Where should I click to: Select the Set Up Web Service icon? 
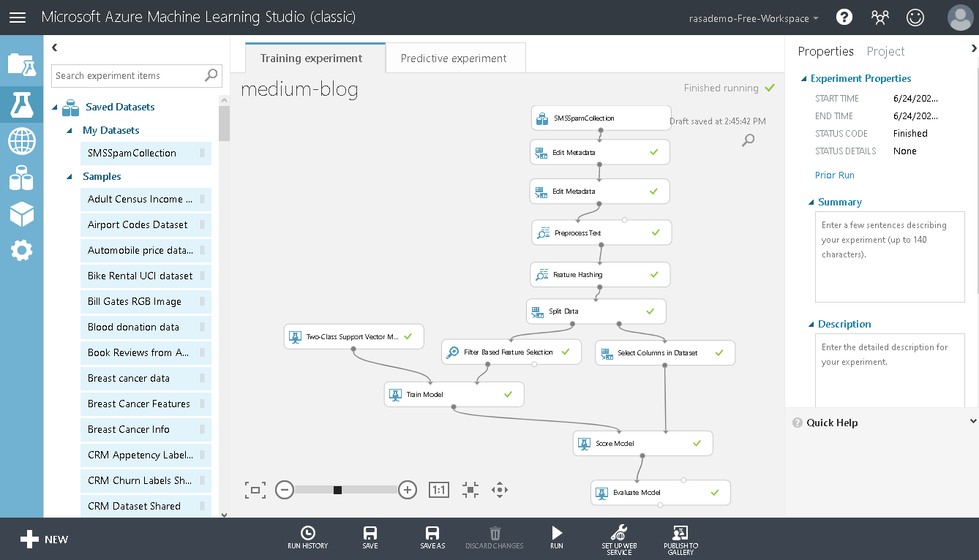tap(618, 534)
